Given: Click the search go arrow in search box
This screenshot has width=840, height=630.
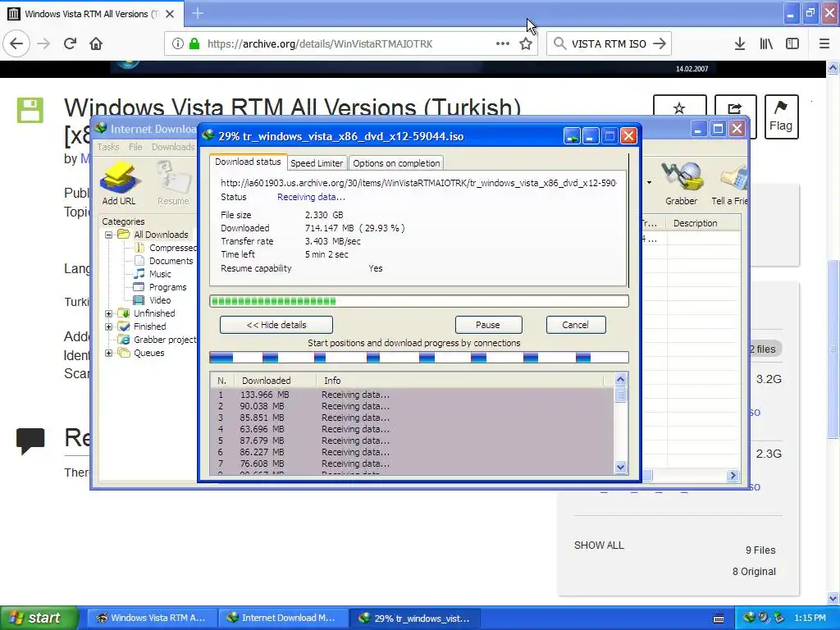Looking at the screenshot, I should (660, 43).
